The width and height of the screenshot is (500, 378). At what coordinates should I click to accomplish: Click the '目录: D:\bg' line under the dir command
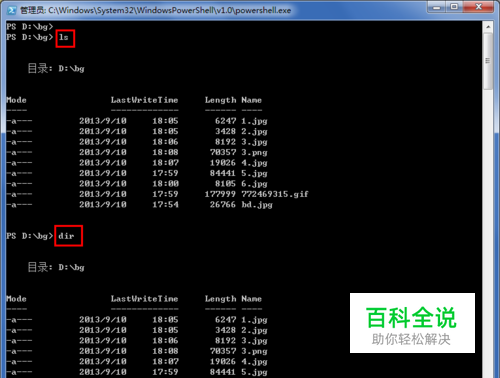click(x=56, y=267)
